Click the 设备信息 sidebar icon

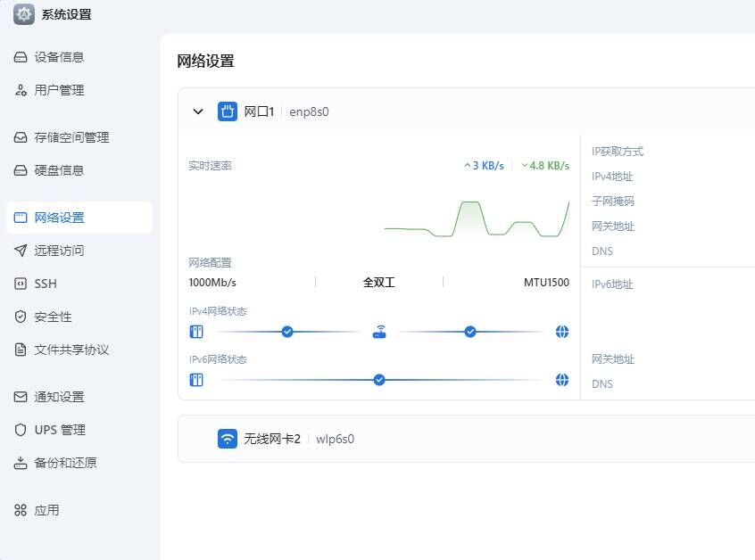(x=21, y=57)
